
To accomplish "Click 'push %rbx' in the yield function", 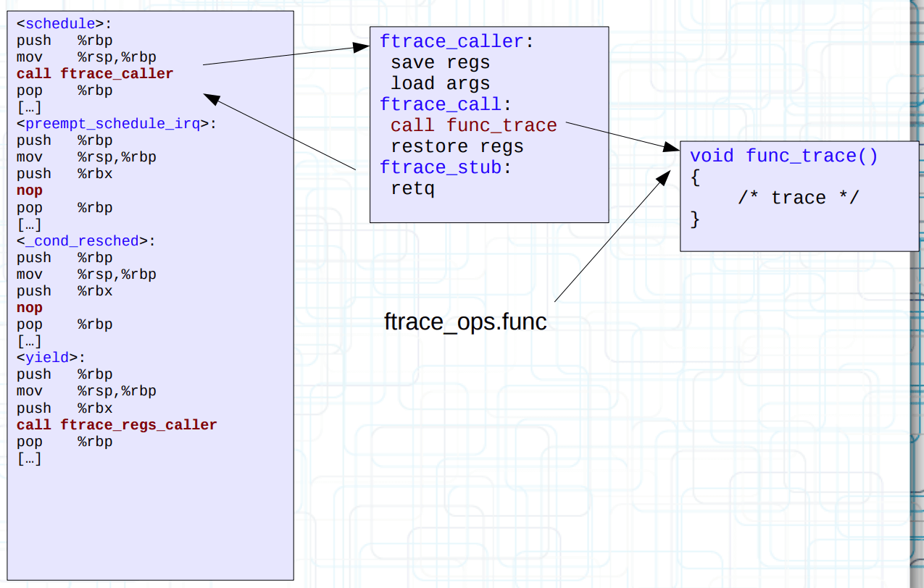I will point(64,408).
